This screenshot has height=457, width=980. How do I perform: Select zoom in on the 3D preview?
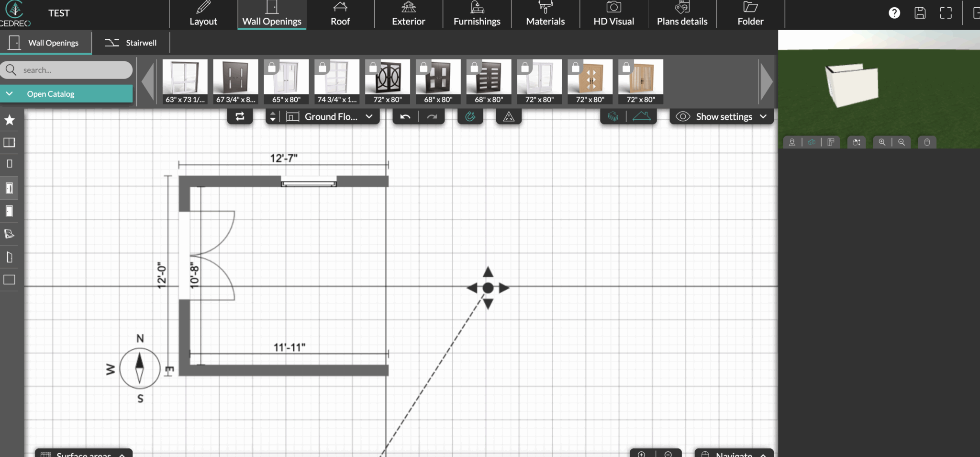pyautogui.click(x=882, y=142)
